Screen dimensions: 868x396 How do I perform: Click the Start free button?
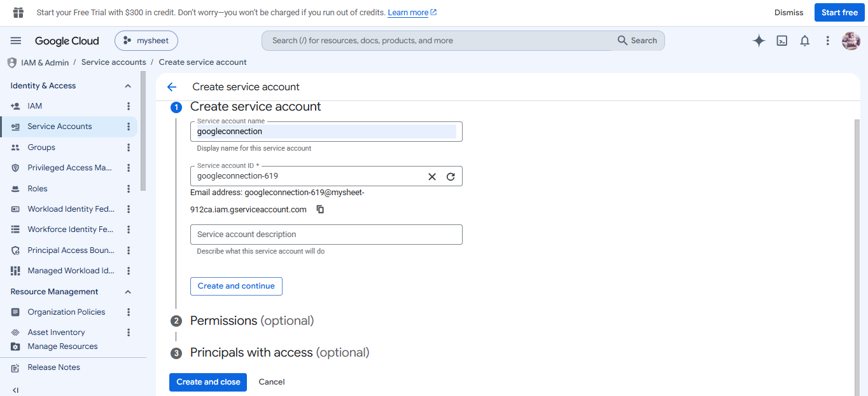tap(839, 13)
